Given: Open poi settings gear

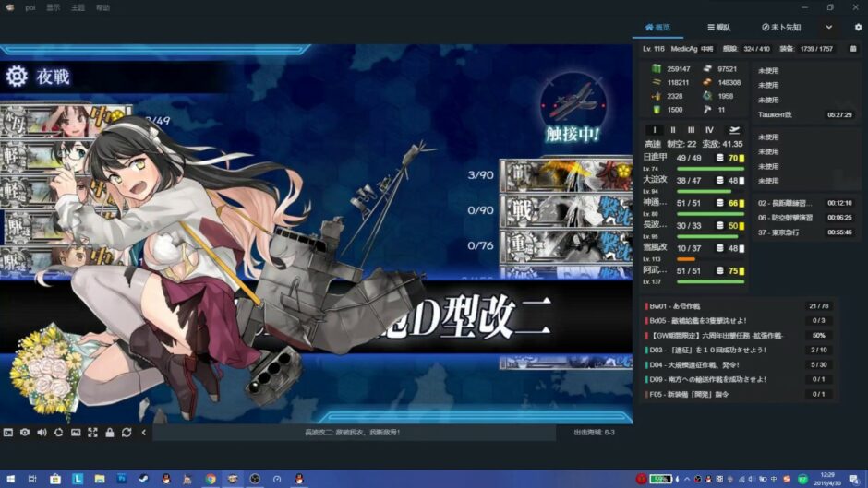Looking at the screenshot, I should tap(858, 27).
